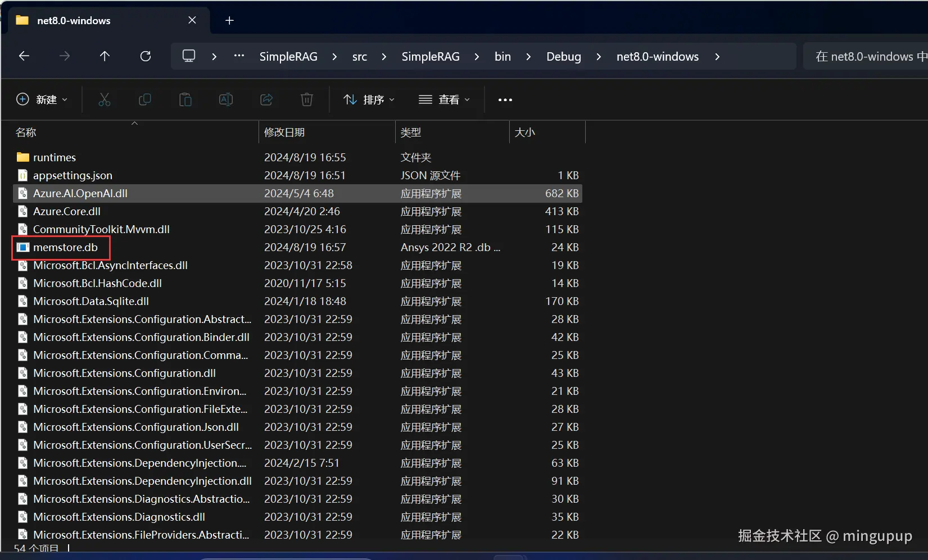Select Microsoft.Extensions.Configuration.Abstract... file name
Screen dimensions: 928x560
coord(142,319)
